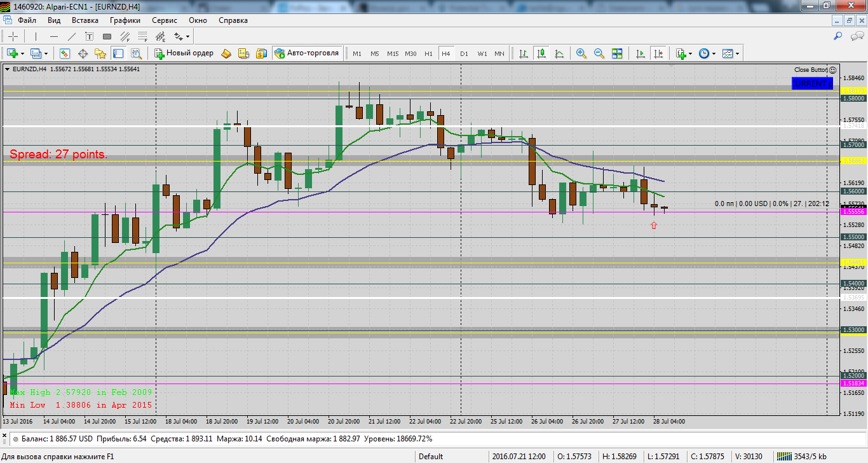This screenshot has width=868, height=463.
Task: Select the Fibonacci expansion tool
Action: click(160, 36)
